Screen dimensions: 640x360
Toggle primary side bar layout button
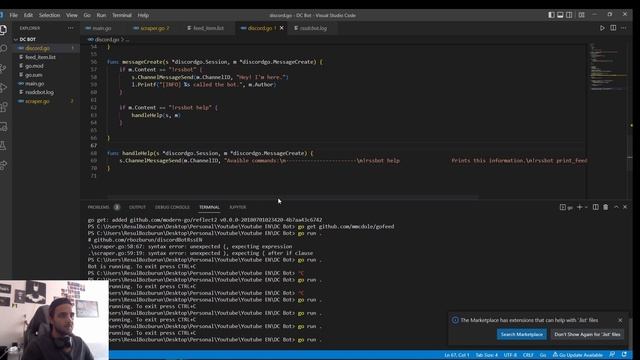coord(551,15)
